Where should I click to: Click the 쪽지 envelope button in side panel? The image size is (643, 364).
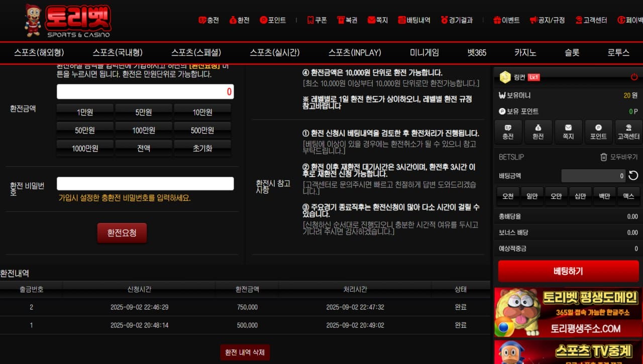click(568, 132)
